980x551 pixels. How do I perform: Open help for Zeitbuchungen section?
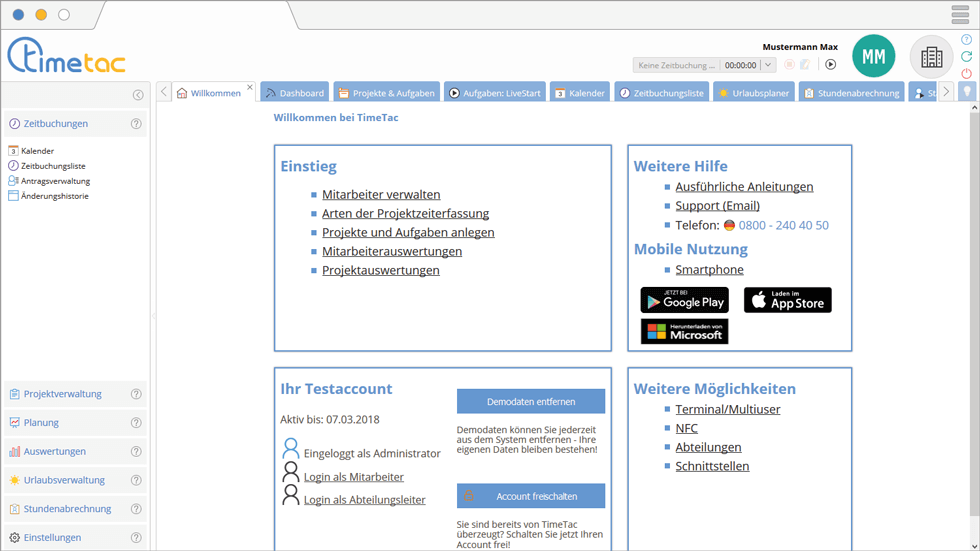[136, 124]
